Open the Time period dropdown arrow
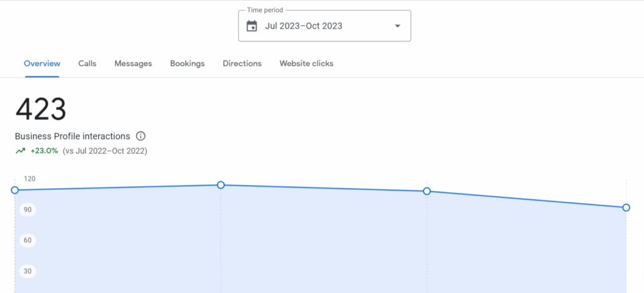Screen dimensions: 644x293 (x=397, y=26)
